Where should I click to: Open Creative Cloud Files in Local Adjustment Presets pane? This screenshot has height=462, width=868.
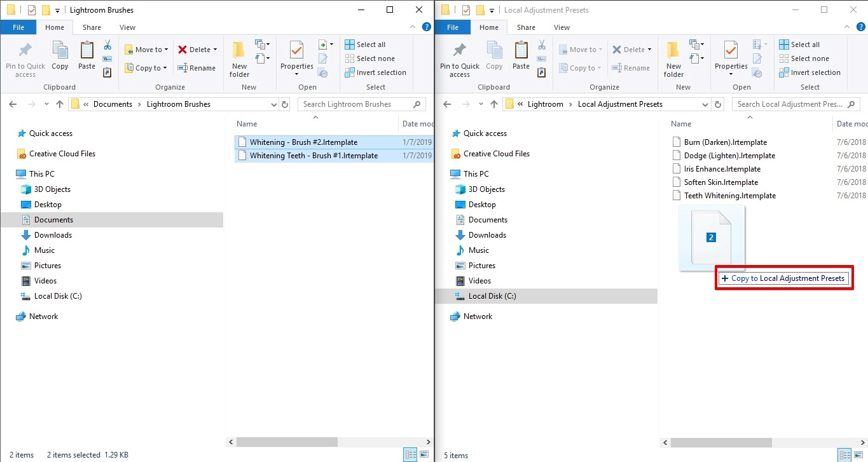pyautogui.click(x=496, y=154)
